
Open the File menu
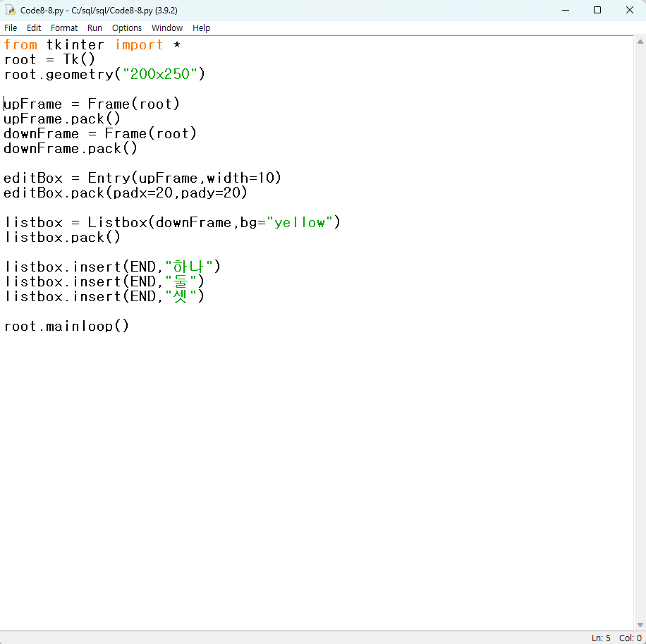11,28
